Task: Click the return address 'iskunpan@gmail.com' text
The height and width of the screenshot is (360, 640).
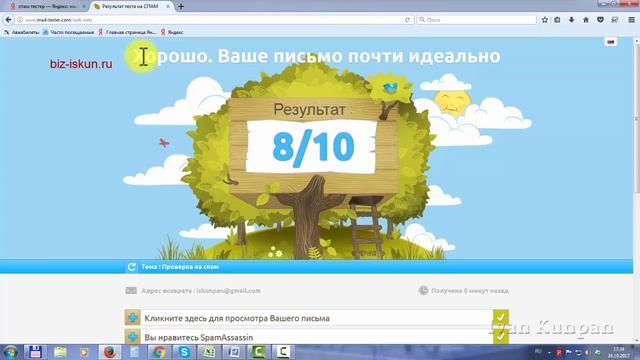Action: 228,291
